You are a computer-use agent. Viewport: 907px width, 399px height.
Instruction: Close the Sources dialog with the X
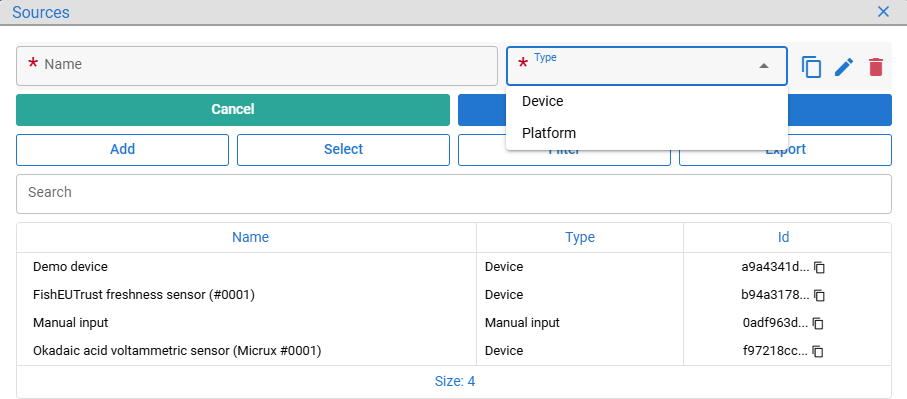[883, 12]
